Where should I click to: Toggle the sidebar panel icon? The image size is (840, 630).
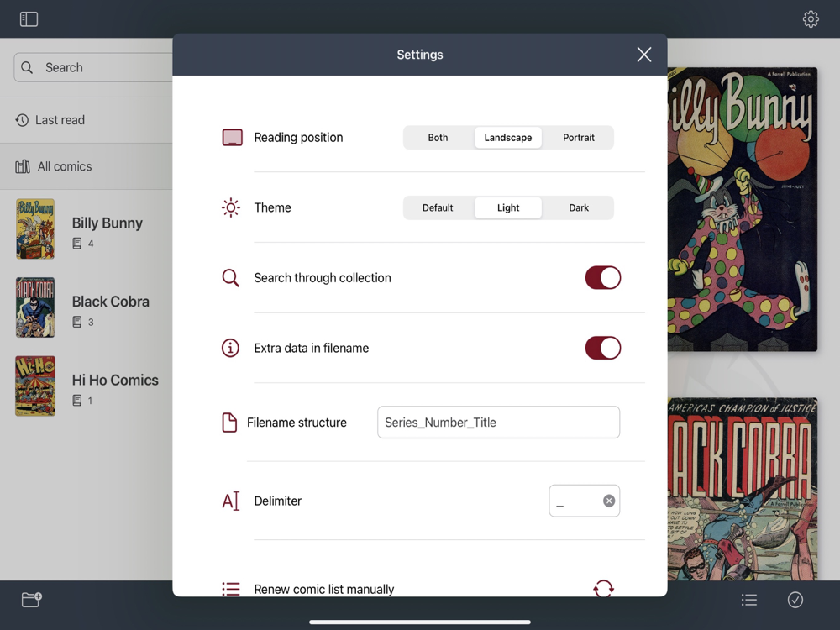point(29,19)
